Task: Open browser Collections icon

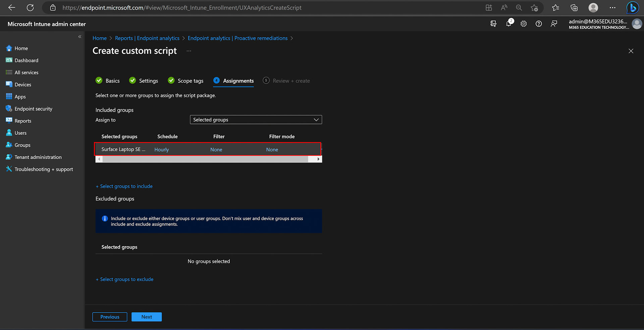Action: [574, 7]
